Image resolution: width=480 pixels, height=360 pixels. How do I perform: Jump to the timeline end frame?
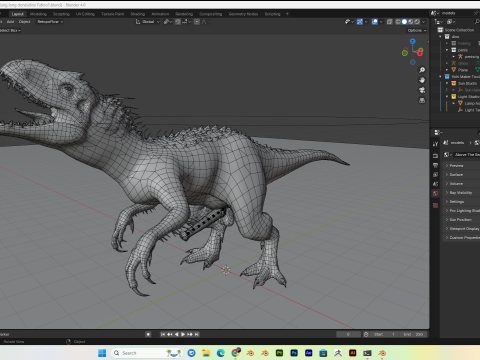pyautogui.click(x=197, y=334)
